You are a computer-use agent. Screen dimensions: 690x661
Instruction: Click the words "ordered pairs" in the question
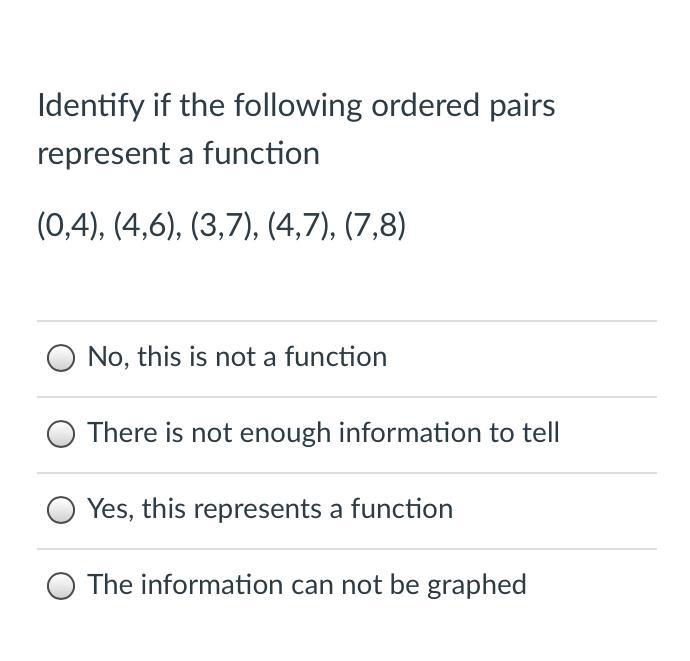(x=463, y=106)
